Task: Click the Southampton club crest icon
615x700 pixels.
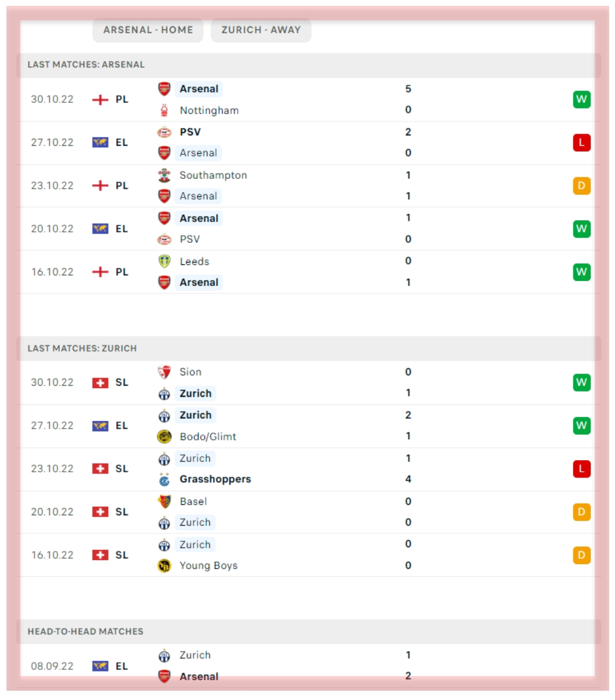Action: pyautogui.click(x=164, y=175)
